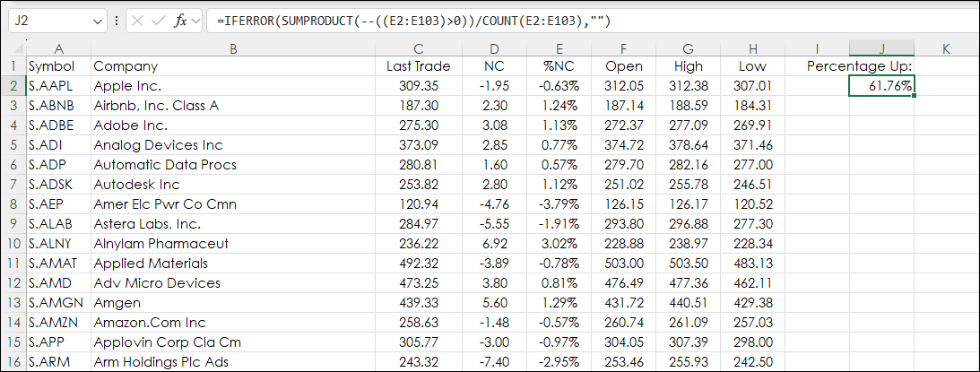Select column C header
980x372 pixels.
pos(419,48)
